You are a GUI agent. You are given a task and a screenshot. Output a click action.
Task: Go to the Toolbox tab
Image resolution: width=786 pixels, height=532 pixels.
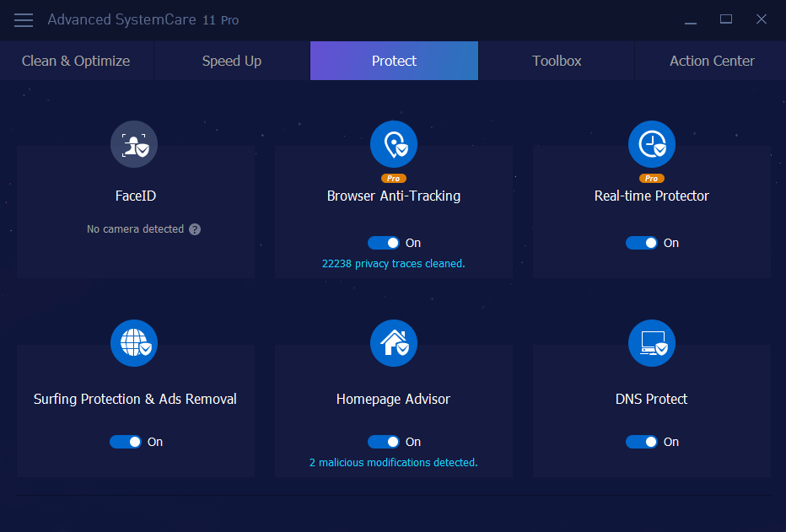pos(557,61)
